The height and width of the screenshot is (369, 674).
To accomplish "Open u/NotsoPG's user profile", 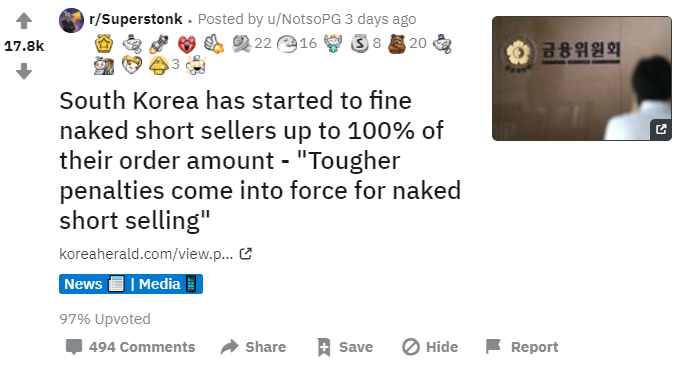I will [x=304, y=19].
